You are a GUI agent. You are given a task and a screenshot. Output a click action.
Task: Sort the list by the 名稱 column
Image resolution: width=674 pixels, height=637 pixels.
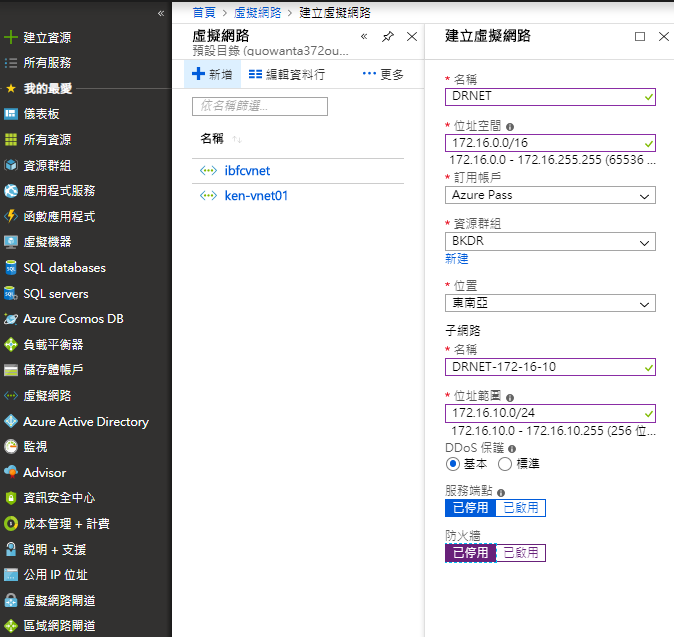[x=221, y=139]
